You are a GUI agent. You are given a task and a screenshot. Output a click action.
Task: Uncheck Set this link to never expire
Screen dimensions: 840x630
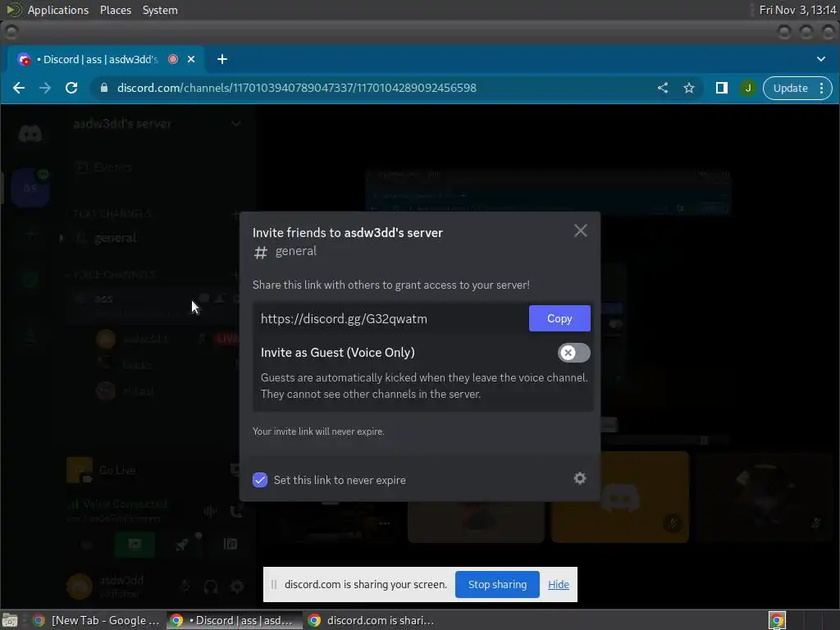[260, 480]
